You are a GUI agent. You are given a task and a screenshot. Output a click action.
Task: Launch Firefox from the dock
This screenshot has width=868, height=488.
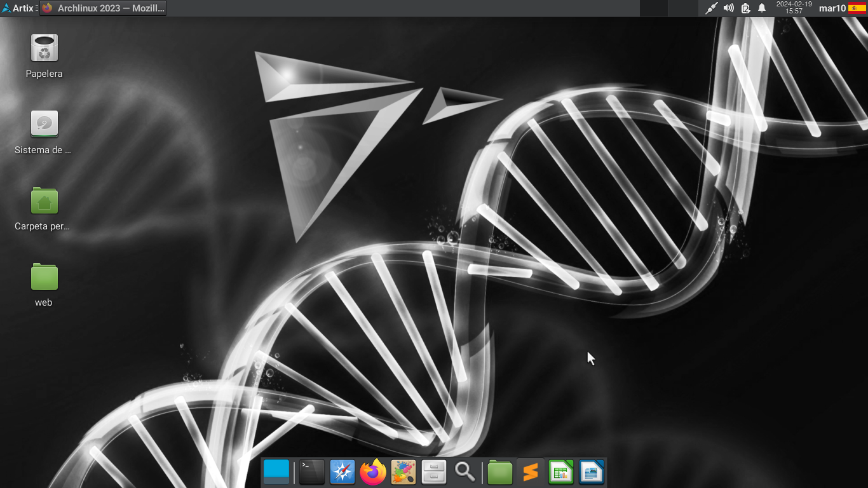[x=373, y=473]
